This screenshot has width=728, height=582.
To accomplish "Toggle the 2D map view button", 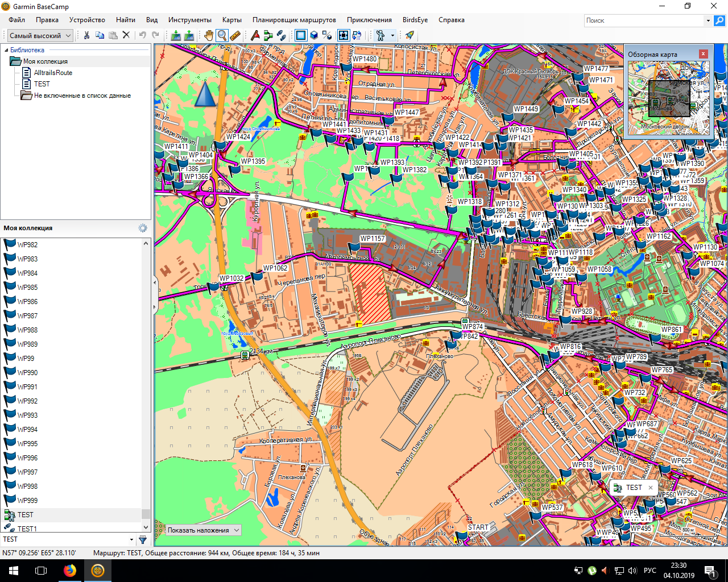I will tap(301, 35).
